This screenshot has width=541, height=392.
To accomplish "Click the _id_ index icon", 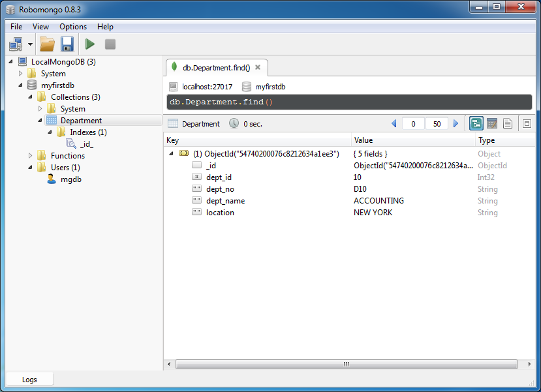I will 71,143.
